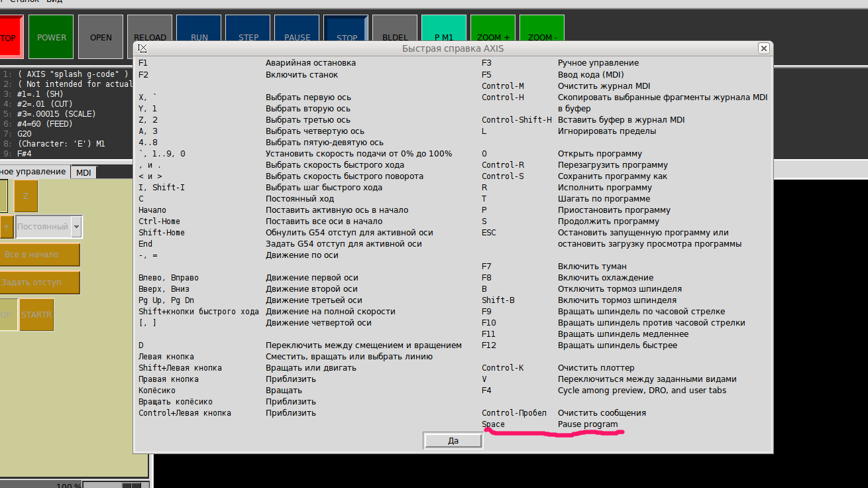Click the 'Игнорировать пределы' help entry
Screen dimensions: 868x488
click(x=607, y=131)
